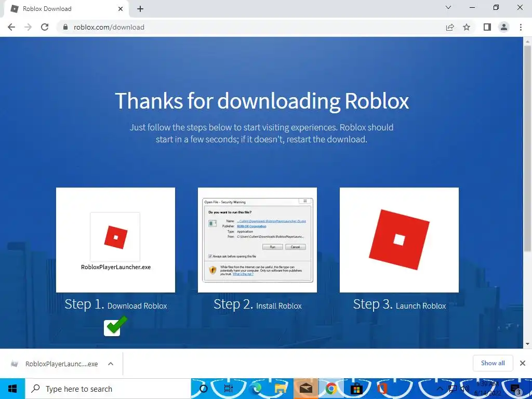Open the tab search chevron
Viewport: 532px width, 399px height.
[x=448, y=7]
